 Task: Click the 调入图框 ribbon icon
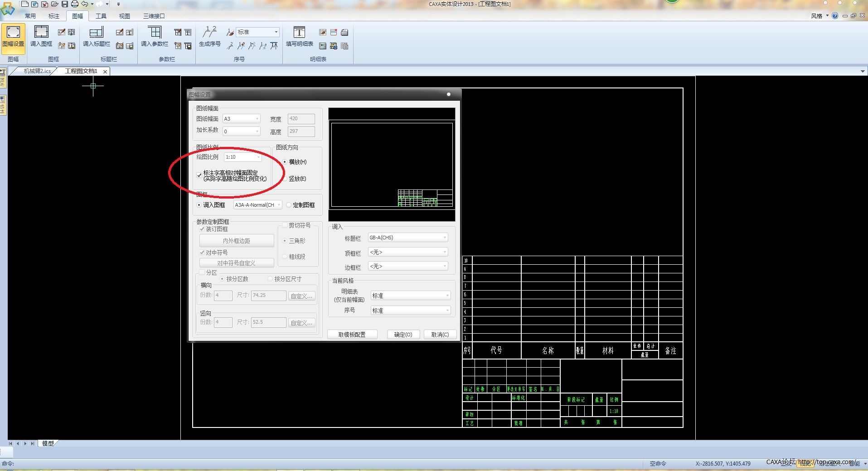(41, 36)
